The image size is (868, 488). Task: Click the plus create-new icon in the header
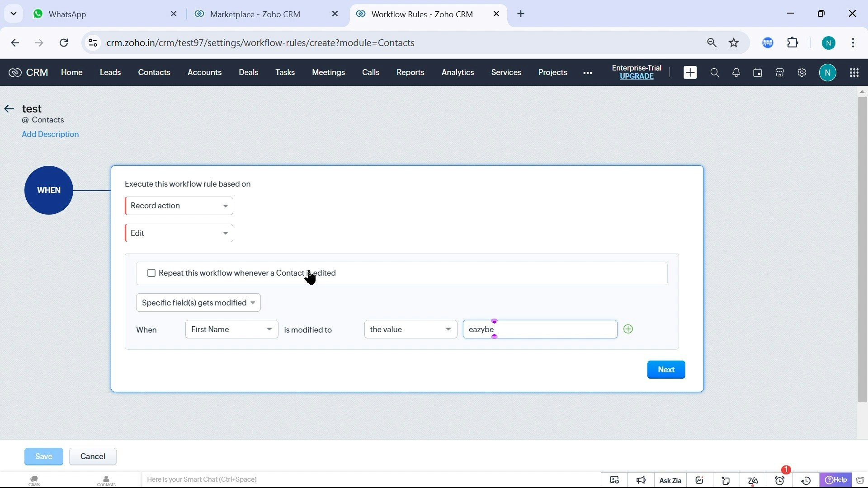click(690, 72)
